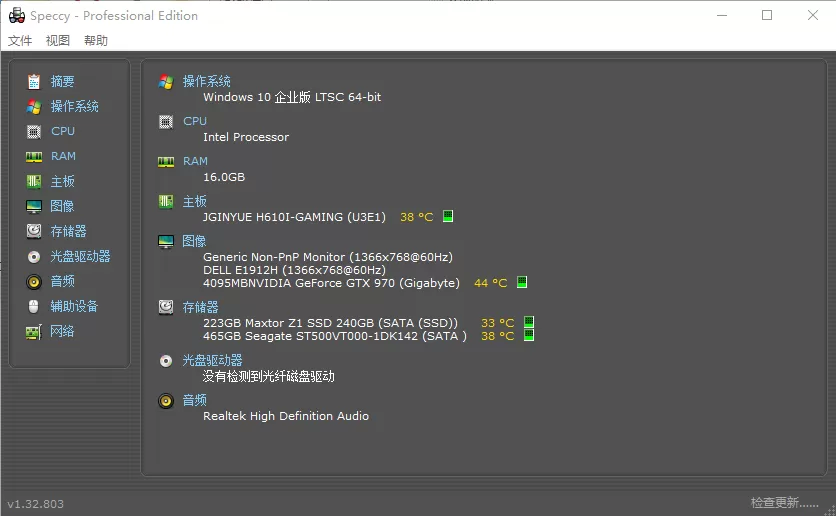
Task: Click the network card icon beside sidebar 网络
Action: (34, 332)
